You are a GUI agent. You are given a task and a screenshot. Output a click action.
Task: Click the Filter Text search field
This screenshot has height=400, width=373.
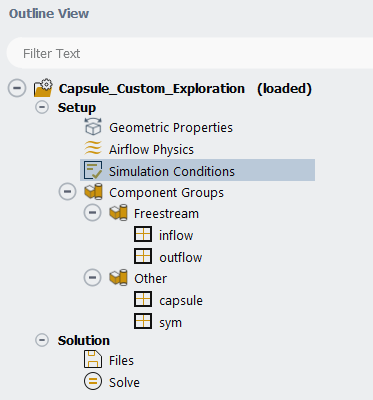pos(190,53)
